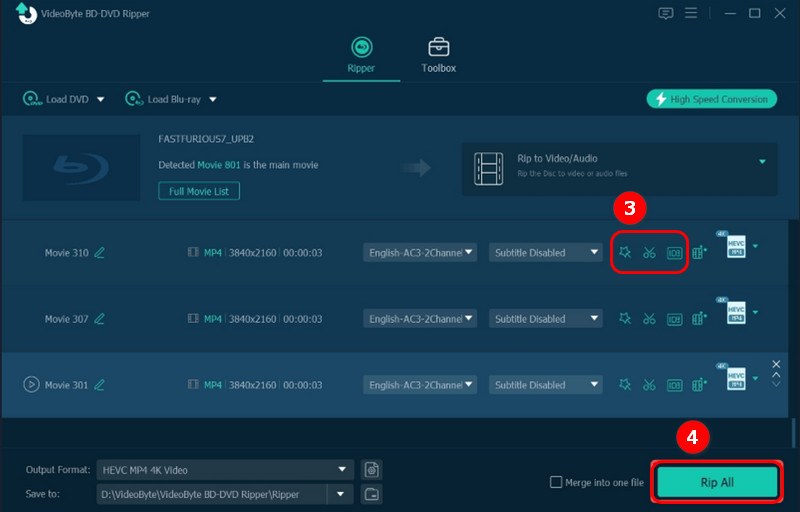This screenshot has width=800, height=512.
Task: Switch to the Toolbox tab
Action: 438,55
